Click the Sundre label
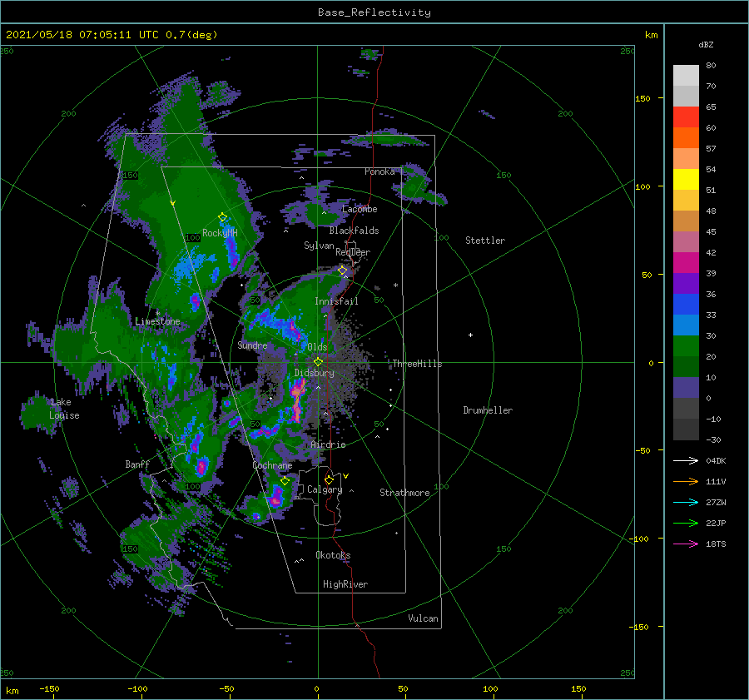 [x=252, y=345]
